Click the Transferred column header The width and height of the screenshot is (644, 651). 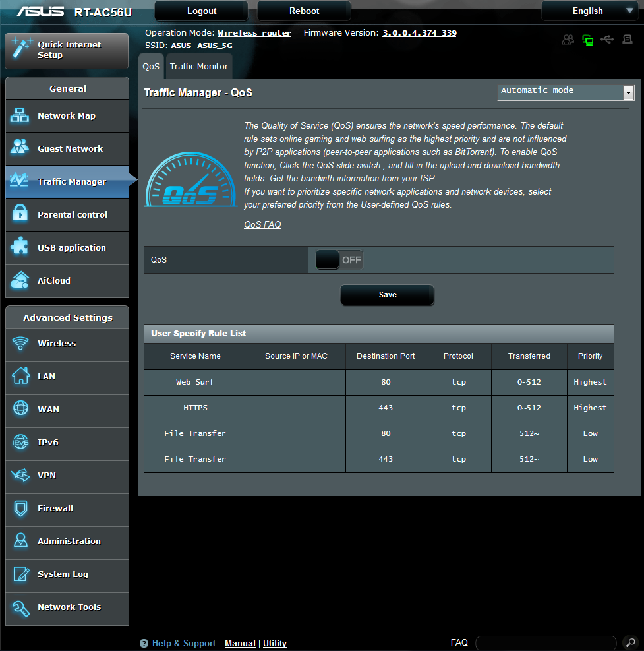(x=529, y=356)
